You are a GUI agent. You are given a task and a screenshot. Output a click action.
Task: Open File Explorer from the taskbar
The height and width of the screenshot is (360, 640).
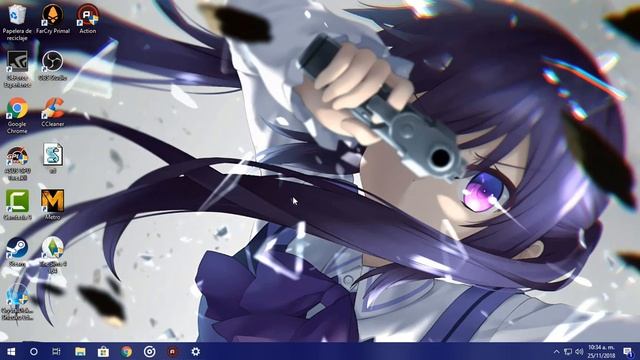pos(80,351)
